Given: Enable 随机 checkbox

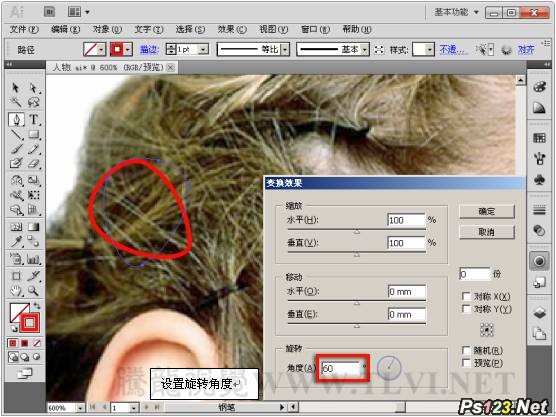Looking at the screenshot, I should 467,351.
